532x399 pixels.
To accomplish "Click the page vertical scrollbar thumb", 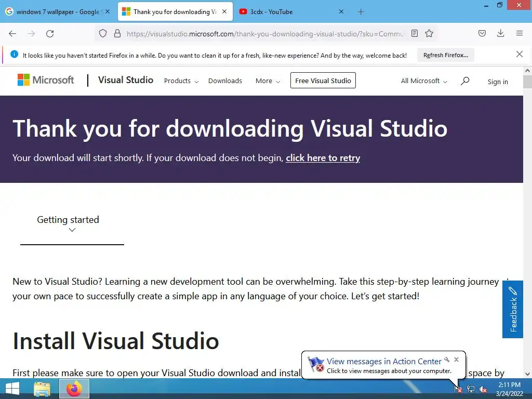I will [x=527, y=82].
